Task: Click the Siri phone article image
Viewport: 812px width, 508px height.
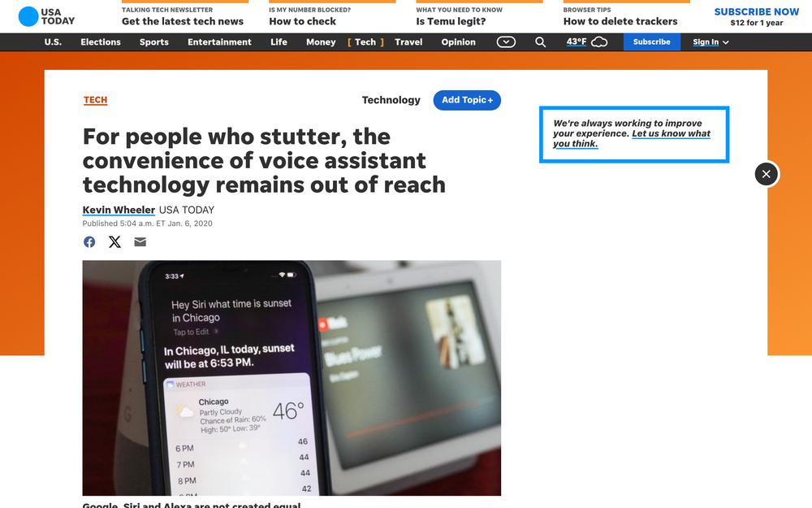Action: tap(292, 377)
